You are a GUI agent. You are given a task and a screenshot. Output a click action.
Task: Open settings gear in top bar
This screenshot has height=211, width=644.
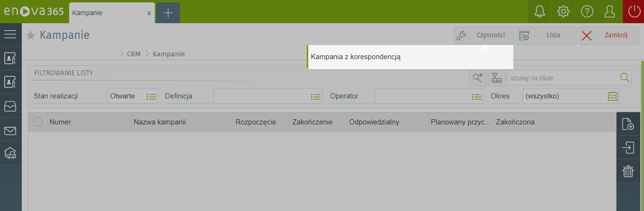click(563, 12)
